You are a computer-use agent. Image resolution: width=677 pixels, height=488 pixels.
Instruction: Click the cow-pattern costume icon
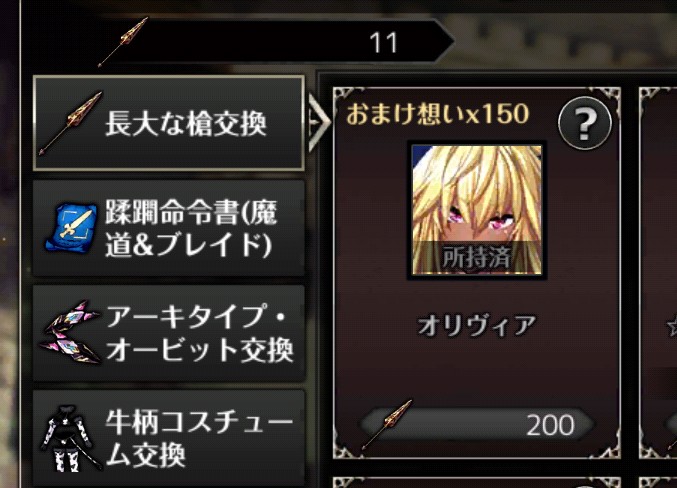pos(68,437)
